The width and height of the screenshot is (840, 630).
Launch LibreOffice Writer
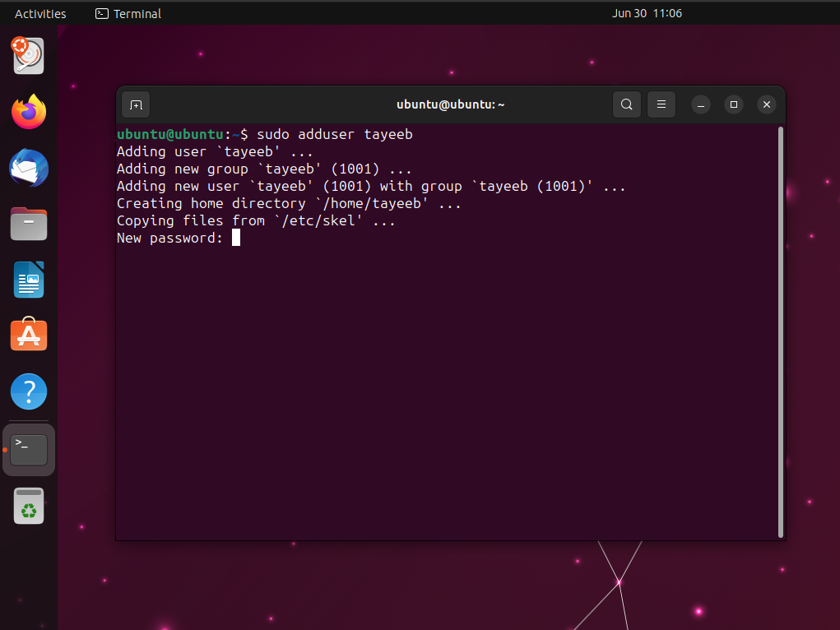pyautogui.click(x=28, y=280)
